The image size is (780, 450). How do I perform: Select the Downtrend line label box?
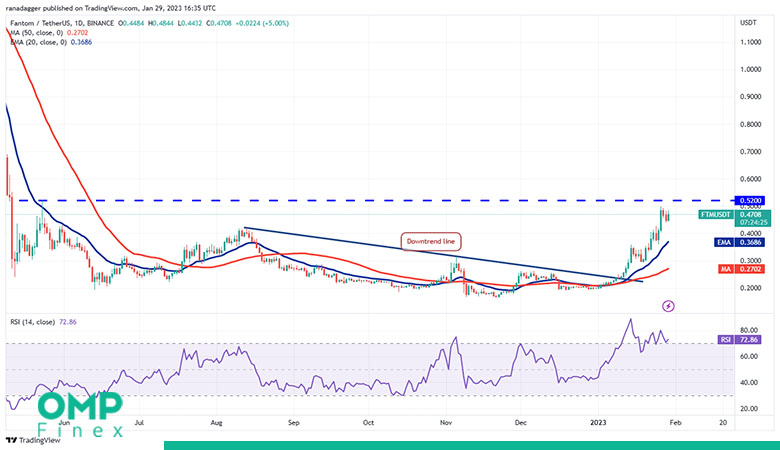431,242
